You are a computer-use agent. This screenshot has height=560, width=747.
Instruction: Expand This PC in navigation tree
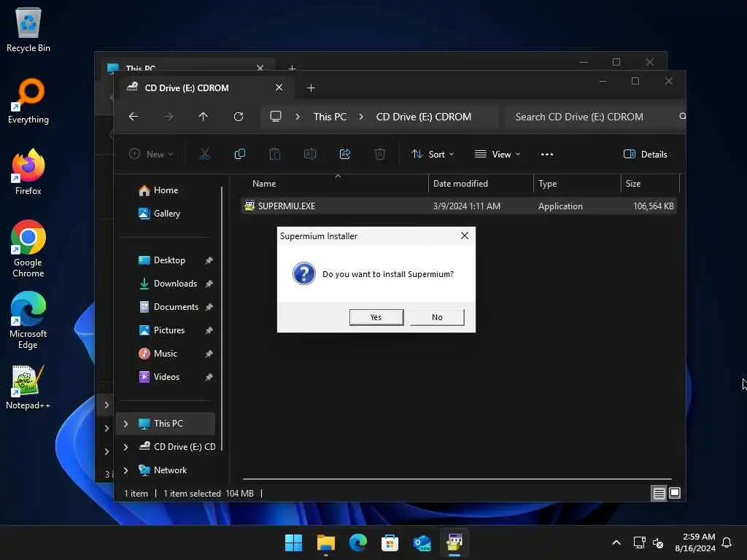[x=125, y=424]
